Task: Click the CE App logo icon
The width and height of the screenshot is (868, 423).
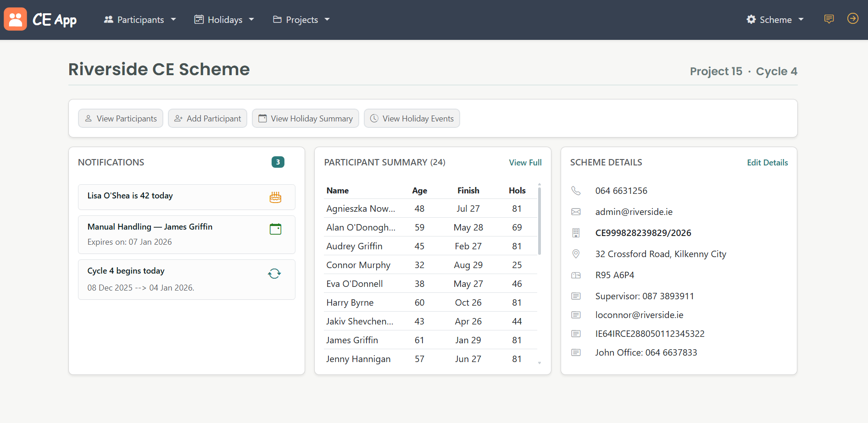Action: tap(15, 19)
